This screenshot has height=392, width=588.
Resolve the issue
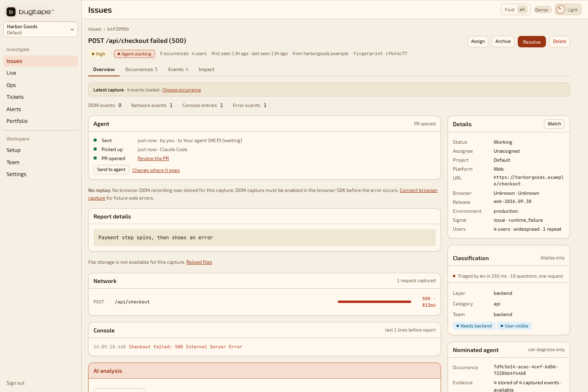(x=532, y=42)
